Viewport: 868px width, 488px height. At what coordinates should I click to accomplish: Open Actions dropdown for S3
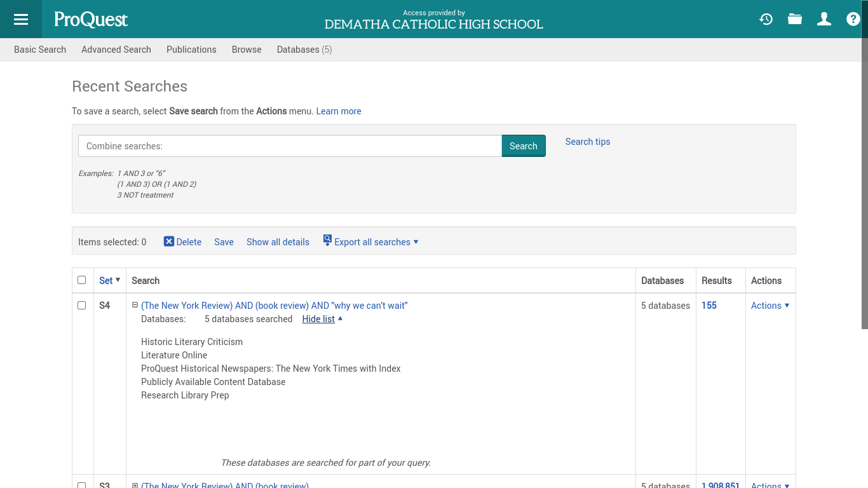tap(770, 485)
